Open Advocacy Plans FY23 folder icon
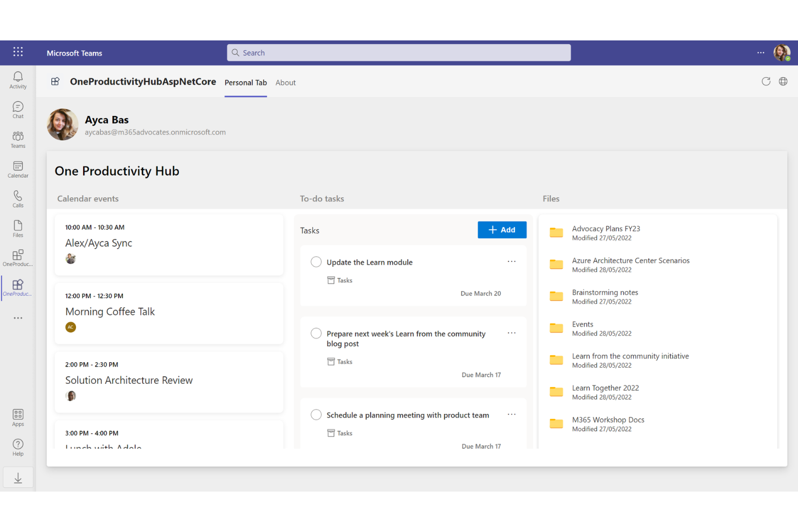 [x=556, y=232]
